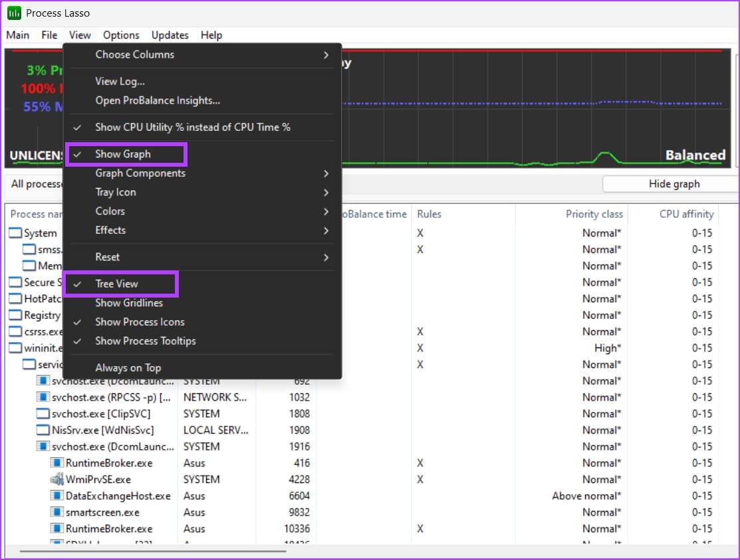Toggle Show Process Icons

(202, 322)
